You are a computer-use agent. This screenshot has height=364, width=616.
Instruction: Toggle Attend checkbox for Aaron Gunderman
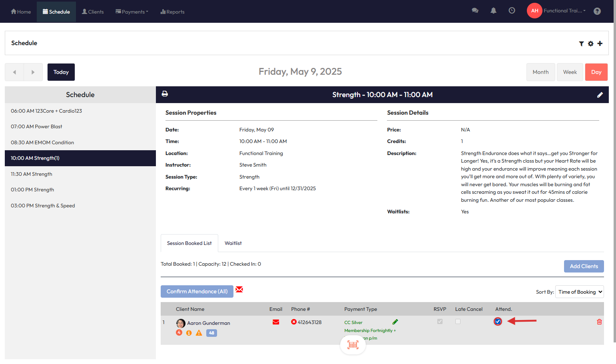tap(498, 321)
